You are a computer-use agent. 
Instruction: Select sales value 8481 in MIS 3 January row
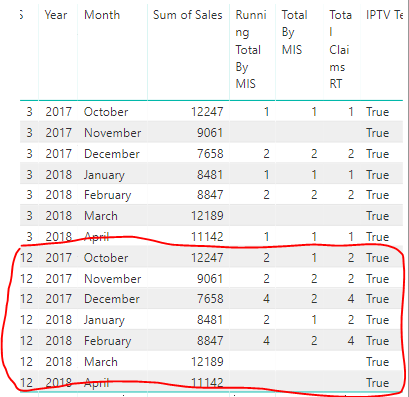(x=210, y=175)
